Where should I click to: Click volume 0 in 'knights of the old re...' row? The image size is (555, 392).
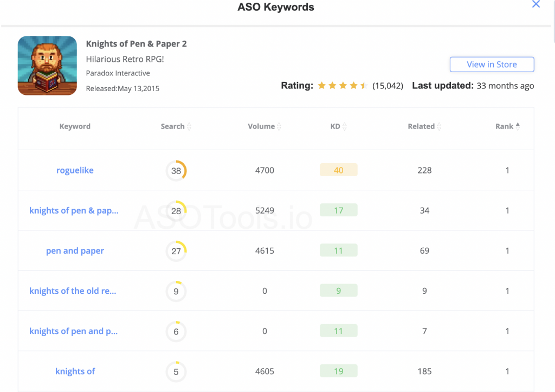pos(264,291)
